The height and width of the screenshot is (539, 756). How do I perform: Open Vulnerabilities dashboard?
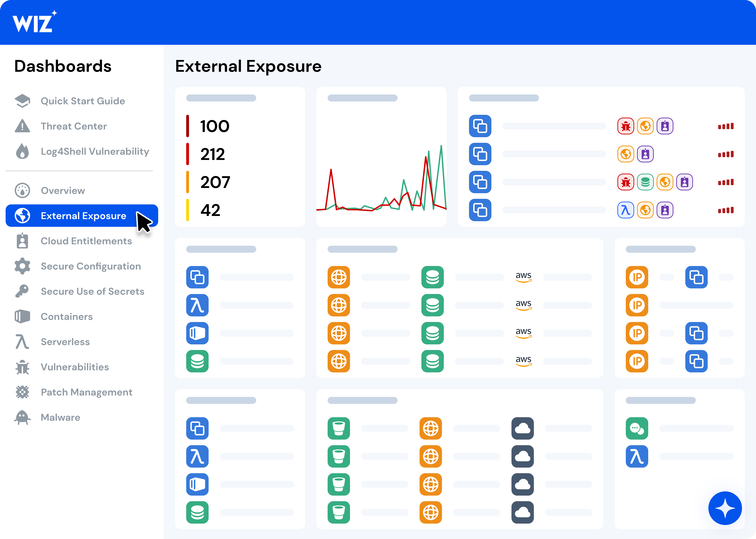pos(75,367)
